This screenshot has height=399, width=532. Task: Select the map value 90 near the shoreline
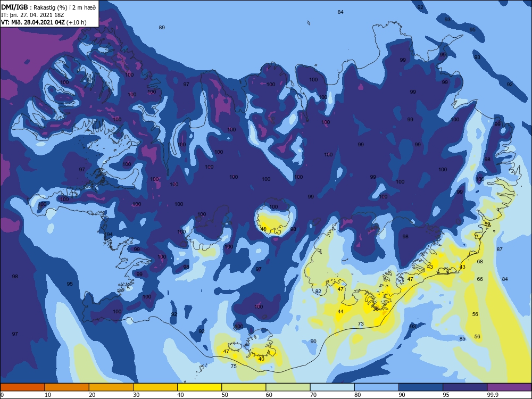point(313,342)
